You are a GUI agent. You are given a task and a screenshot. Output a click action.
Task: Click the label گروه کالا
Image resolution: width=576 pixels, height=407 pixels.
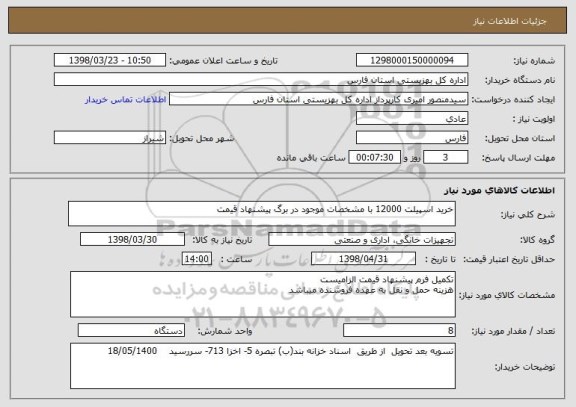point(538,240)
